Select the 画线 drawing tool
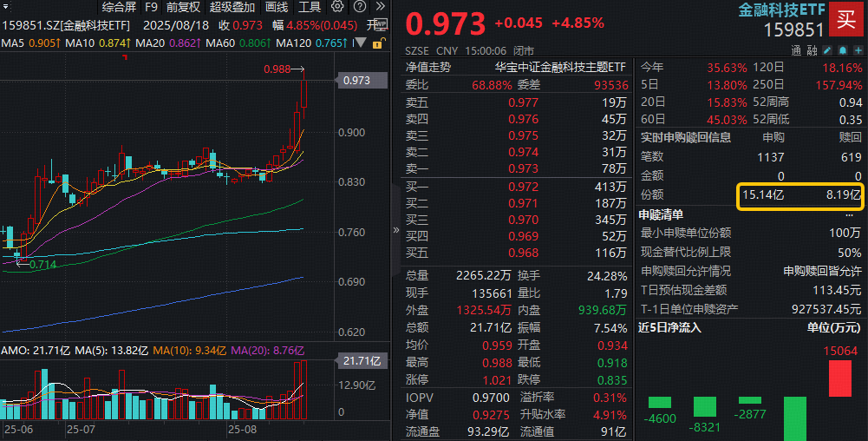The height and width of the screenshot is (441, 868). coord(277,7)
